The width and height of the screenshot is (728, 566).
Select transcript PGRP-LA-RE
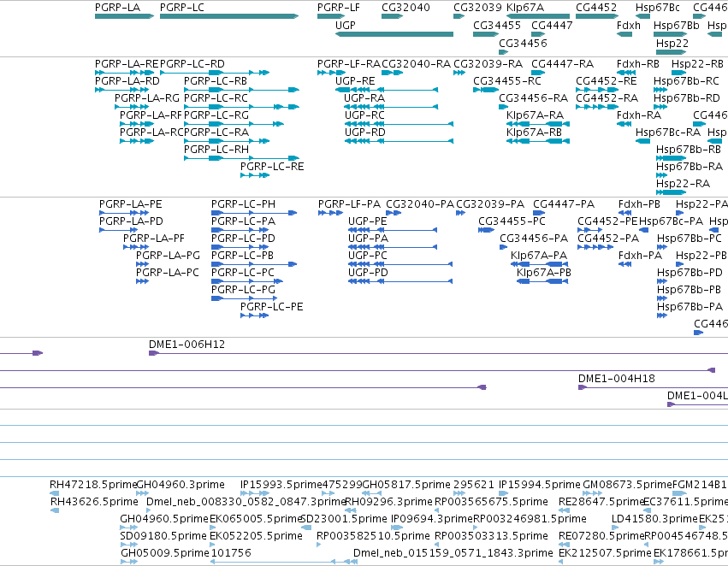pyautogui.click(x=127, y=64)
